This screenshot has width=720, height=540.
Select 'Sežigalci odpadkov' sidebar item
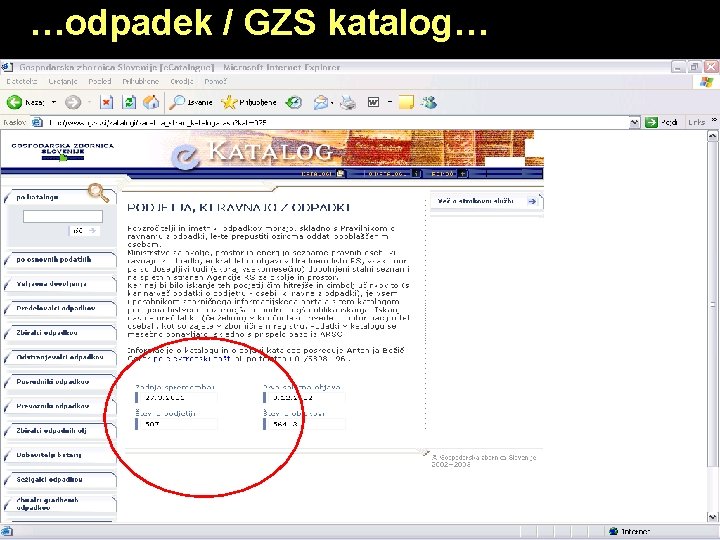click(x=60, y=479)
